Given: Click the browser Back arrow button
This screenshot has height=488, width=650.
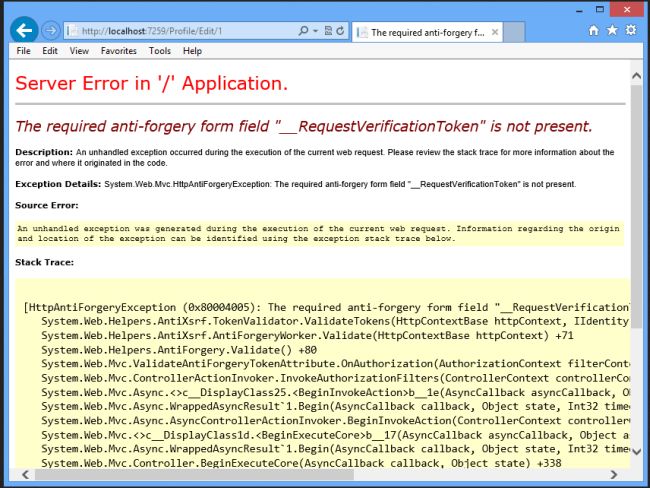Looking at the screenshot, I should point(24,30).
